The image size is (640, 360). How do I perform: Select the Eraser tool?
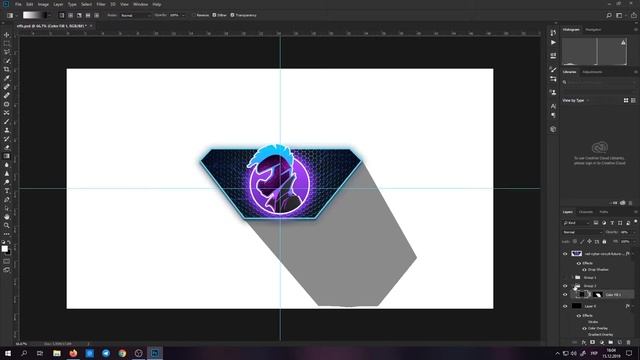pos(7,147)
